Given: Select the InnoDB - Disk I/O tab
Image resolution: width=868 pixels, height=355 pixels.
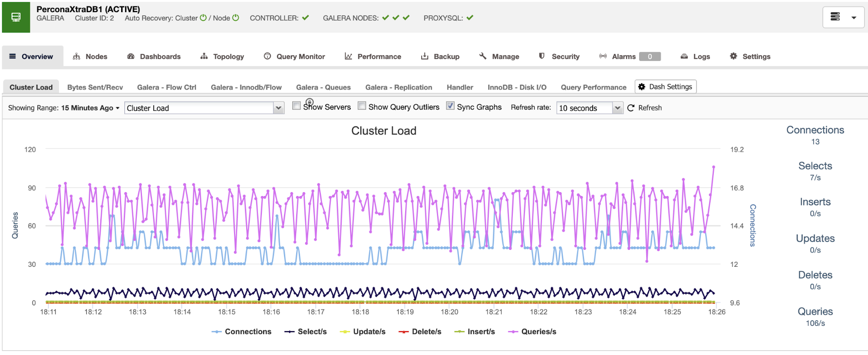Looking at the screenshot, I should tap(517, 87).
